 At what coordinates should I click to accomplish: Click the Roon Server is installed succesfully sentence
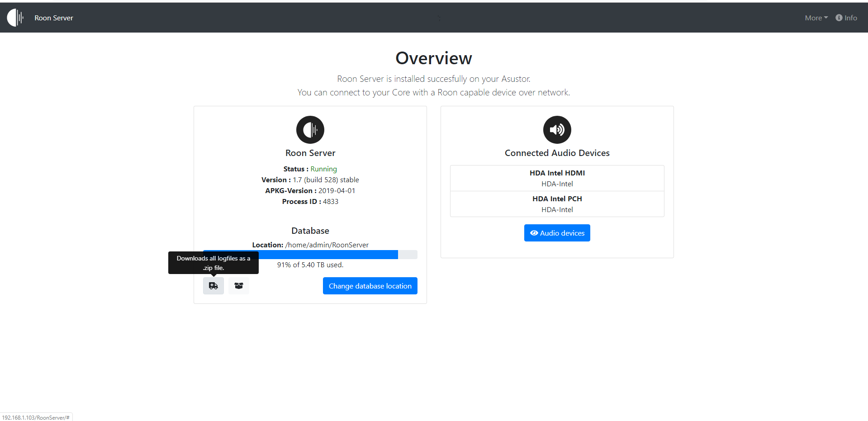pyautogui.click(x=434, y=79)
